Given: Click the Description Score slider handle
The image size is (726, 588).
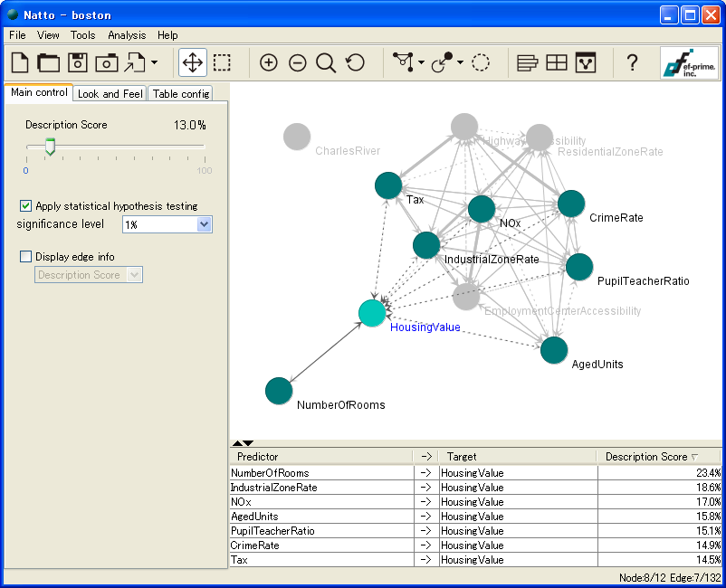Looking at the screenshot, I should [x=50, y=147].
